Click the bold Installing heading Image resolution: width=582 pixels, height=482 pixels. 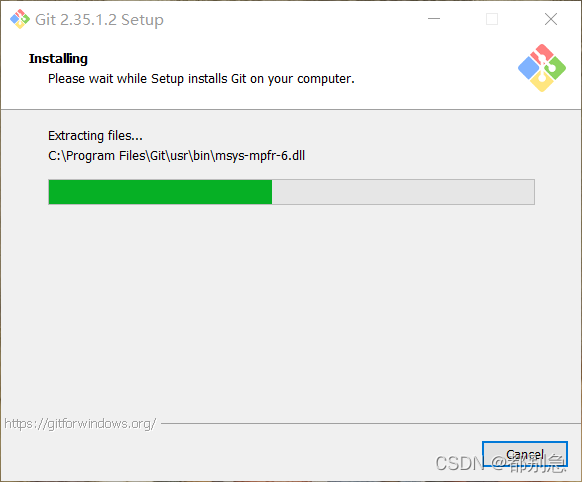pyautogui.click(x=58, y=59)
